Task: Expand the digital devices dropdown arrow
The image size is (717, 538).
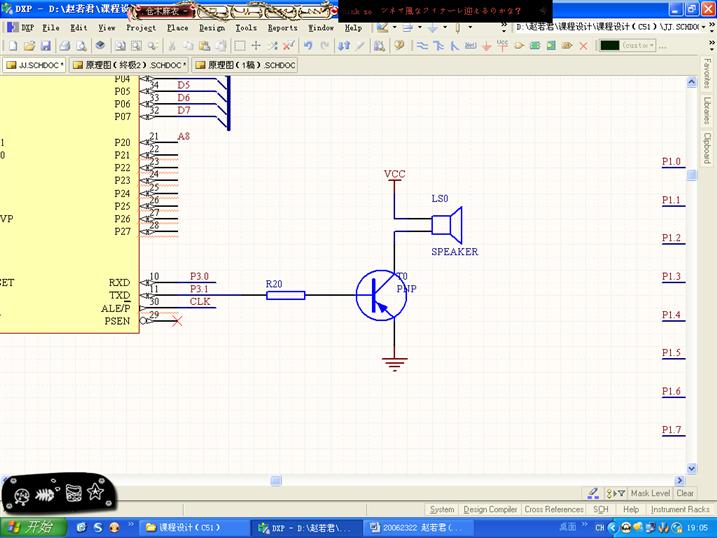Action: pos(470,27)
